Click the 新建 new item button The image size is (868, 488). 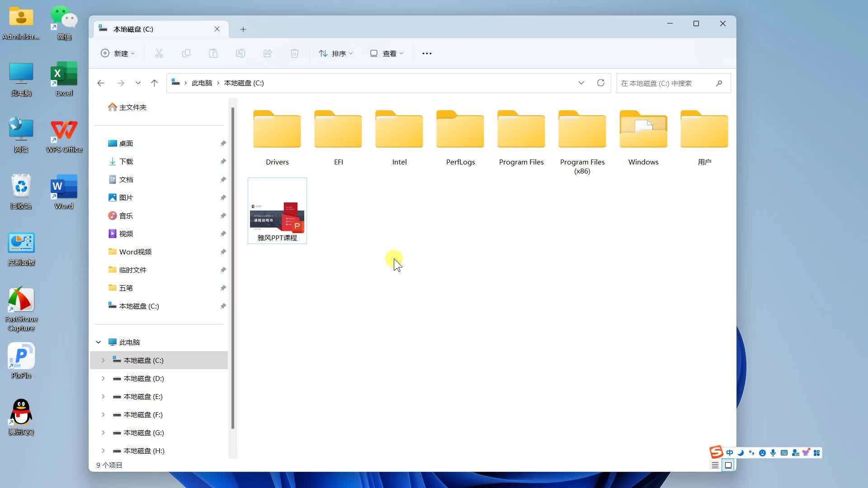coord(118,53)
